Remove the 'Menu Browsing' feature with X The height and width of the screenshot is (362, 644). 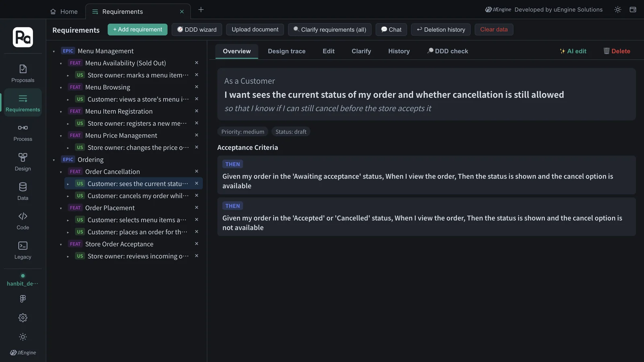[196, 87]
